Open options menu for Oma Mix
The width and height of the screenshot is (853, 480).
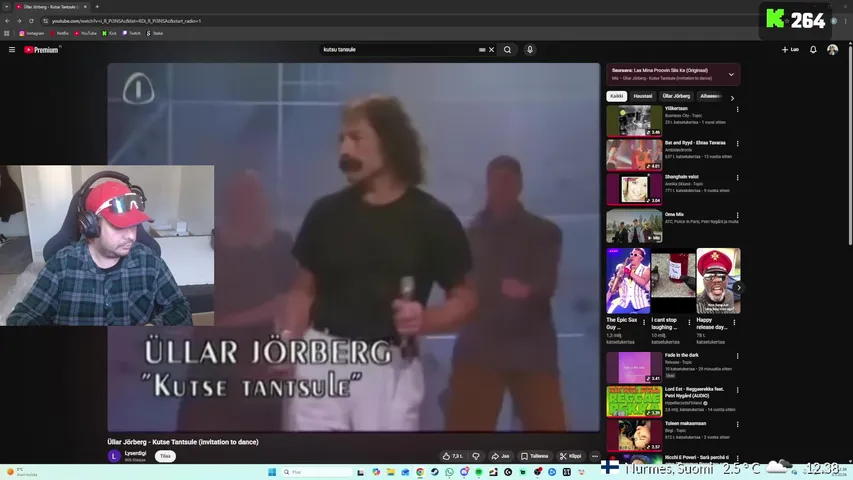click(x=738, y=216)
